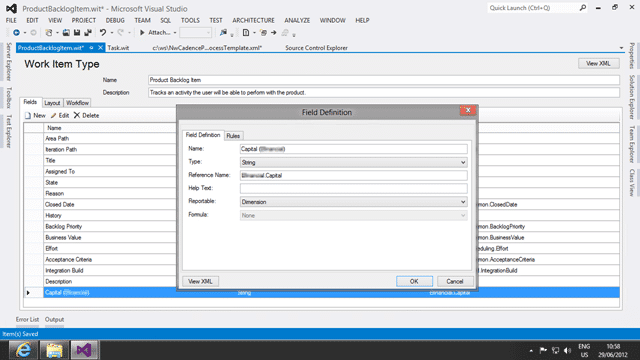
Task: Open the ANALYZE menu
Action: point(297,20)
